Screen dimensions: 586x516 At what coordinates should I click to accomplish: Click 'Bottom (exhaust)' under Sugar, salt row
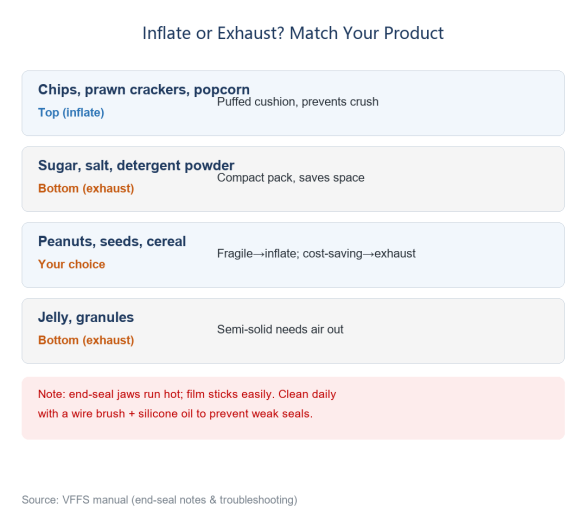coord(86,188)
